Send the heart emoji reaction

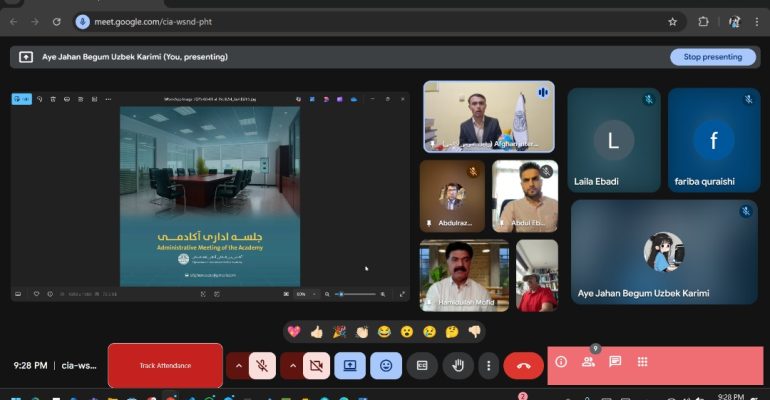coord(294,332)
